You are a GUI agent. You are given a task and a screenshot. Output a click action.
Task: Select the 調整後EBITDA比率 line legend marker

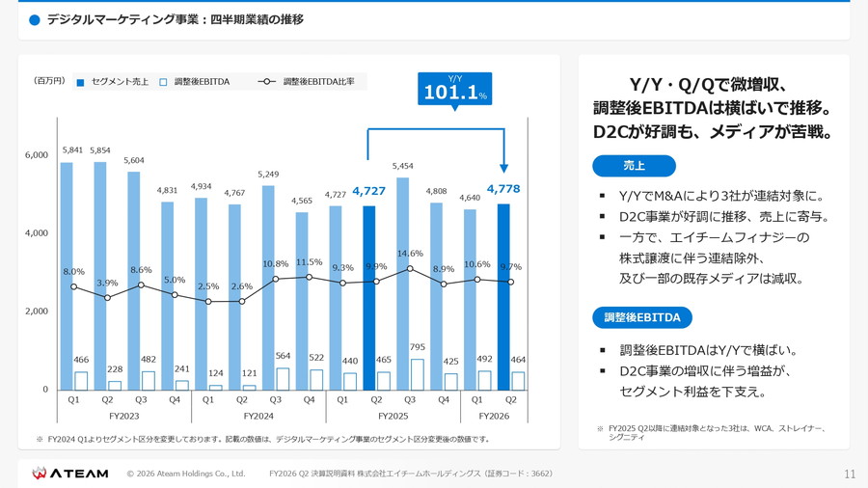point(268,83)
